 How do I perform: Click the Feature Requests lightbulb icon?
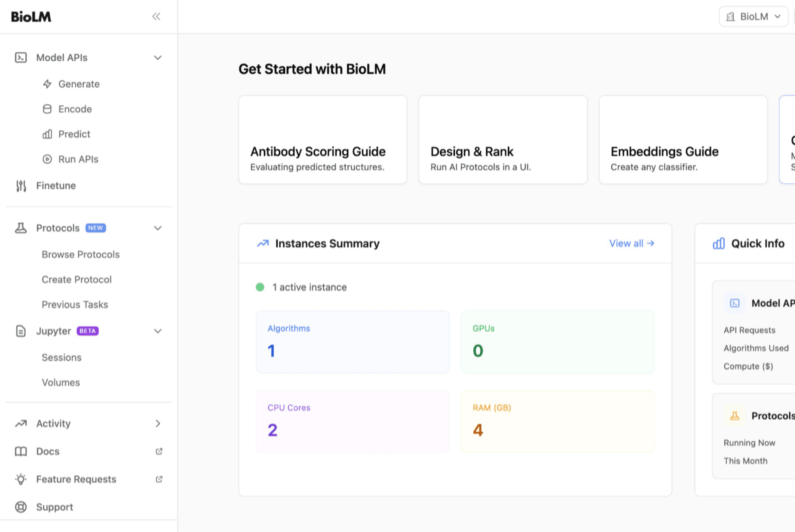(x=21, y=479)
